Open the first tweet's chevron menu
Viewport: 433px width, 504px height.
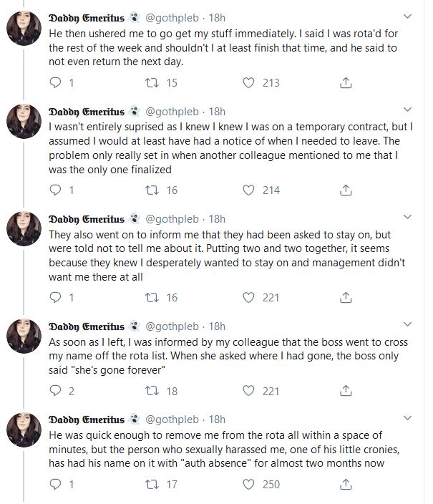click(x=408, y=16)
